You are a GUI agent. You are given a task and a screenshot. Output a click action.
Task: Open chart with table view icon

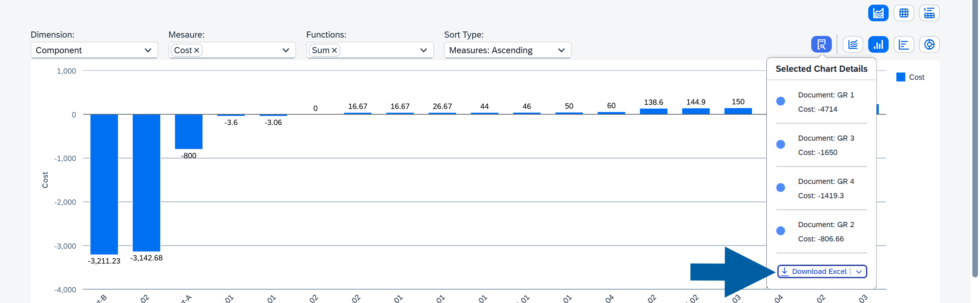pos(929,13)
